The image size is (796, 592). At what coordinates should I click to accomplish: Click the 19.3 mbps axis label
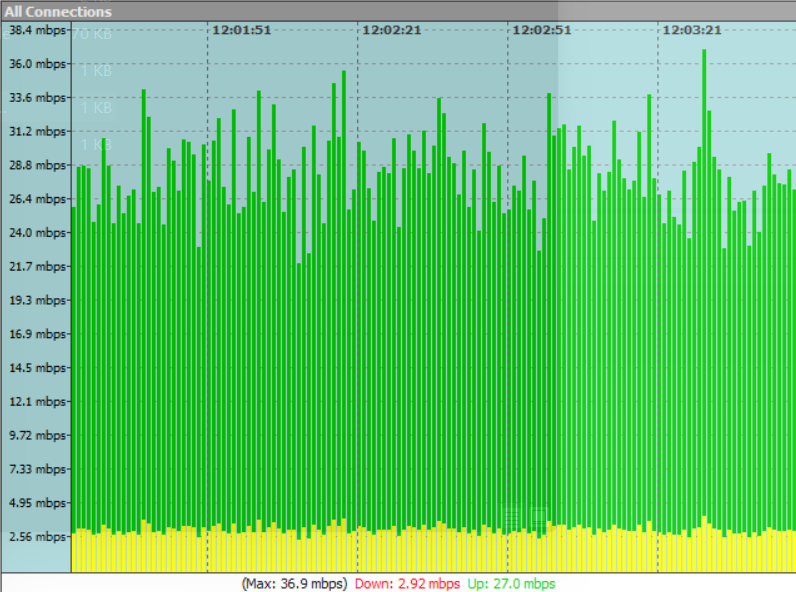click(x=38, y=300)
